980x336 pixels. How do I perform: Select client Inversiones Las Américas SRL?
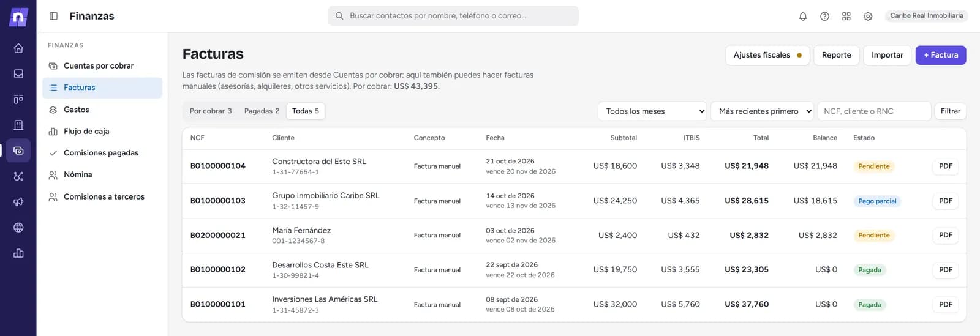click(325, 299)
